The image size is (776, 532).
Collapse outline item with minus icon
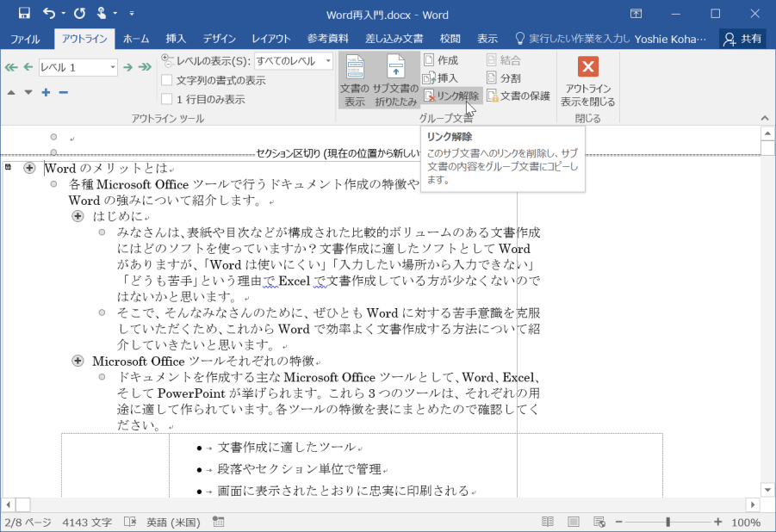64,93
